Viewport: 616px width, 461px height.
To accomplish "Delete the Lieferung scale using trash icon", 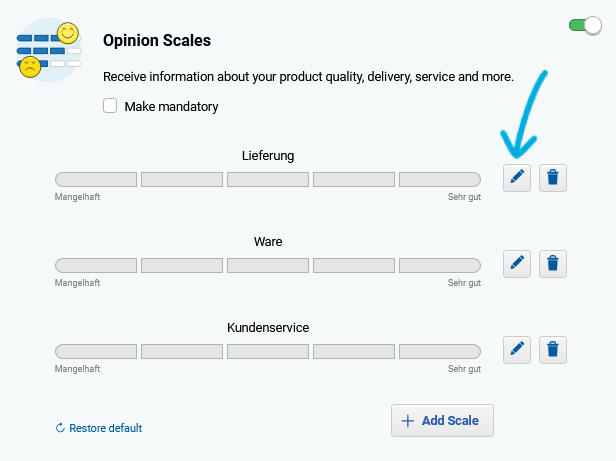I will (552, 178).
